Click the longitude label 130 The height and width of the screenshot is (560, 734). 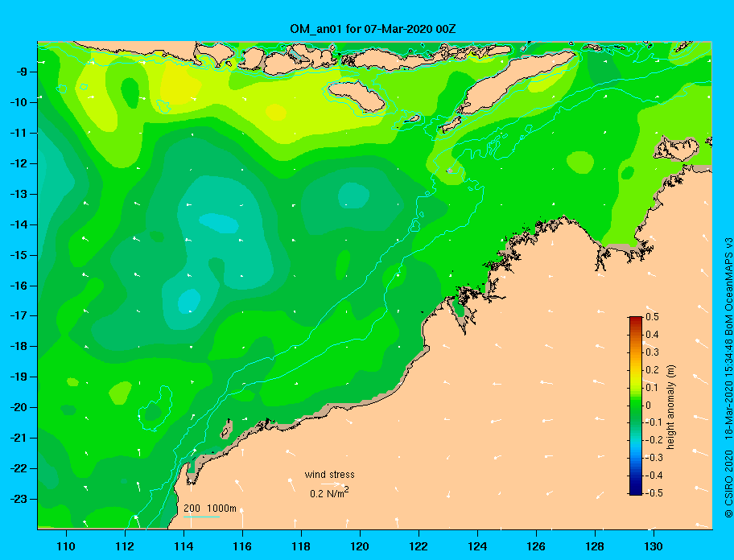(x=654, y=546)
